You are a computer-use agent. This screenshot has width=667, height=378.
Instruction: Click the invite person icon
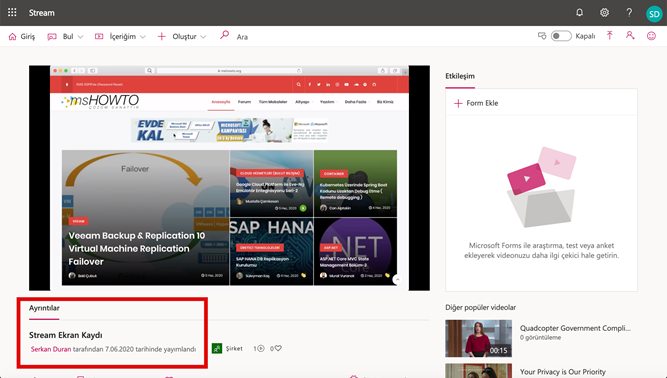point(630,36)
